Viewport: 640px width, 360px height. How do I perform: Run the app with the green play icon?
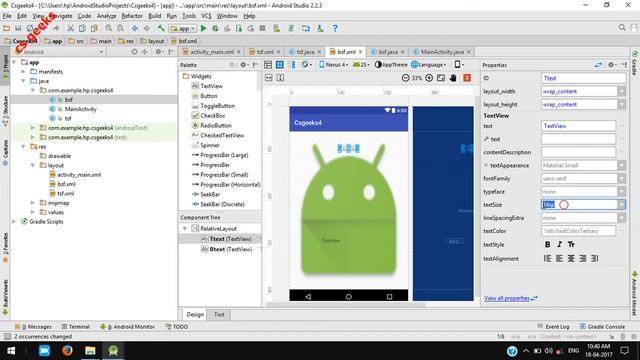pyautogui.click(x=204, y=28)
